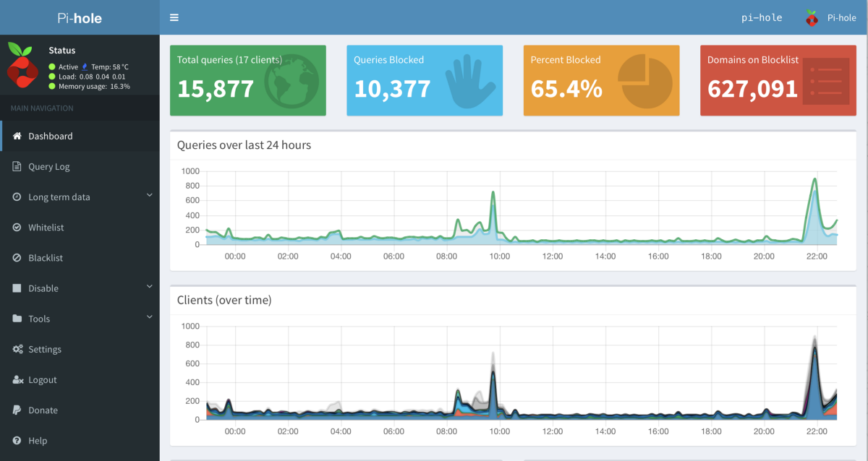868x461 pixels.
Task: Click the 'Queries over last 24 hours' heading
Action: [244, 145]
